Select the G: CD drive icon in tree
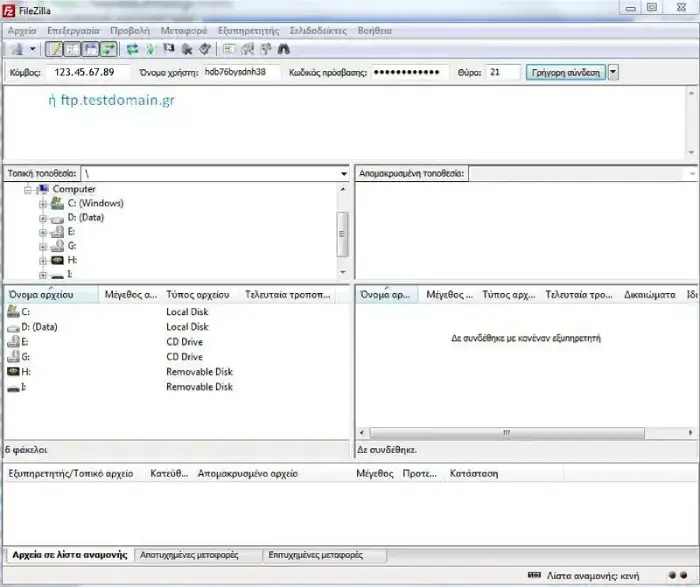Viewport: 700px width, 587px height. (x=57, y=246)
